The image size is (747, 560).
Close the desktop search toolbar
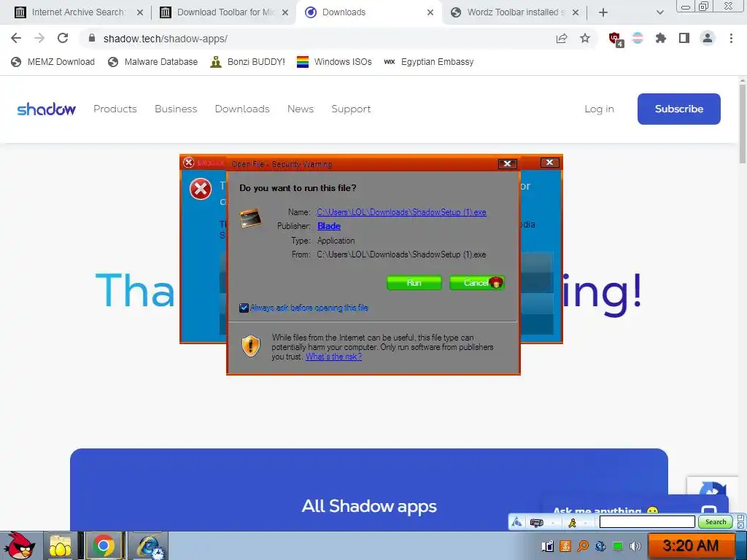(741, 526)
